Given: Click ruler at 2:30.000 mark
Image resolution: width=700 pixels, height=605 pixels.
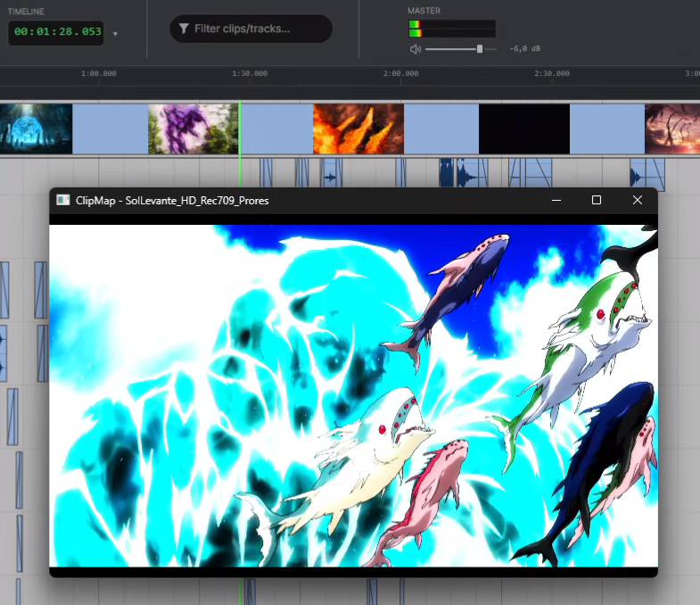Looking at the screenshot, I should pos(552,73).
